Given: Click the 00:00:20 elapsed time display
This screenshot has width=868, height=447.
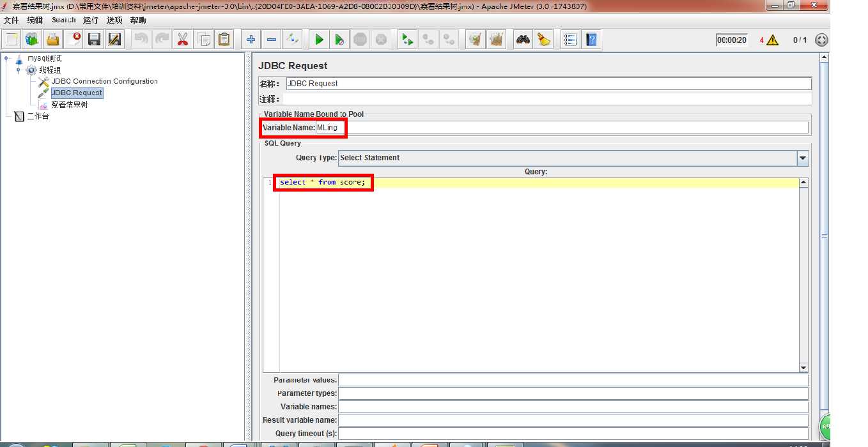Looking at the screenshot, I should click(x=732, y=40).
